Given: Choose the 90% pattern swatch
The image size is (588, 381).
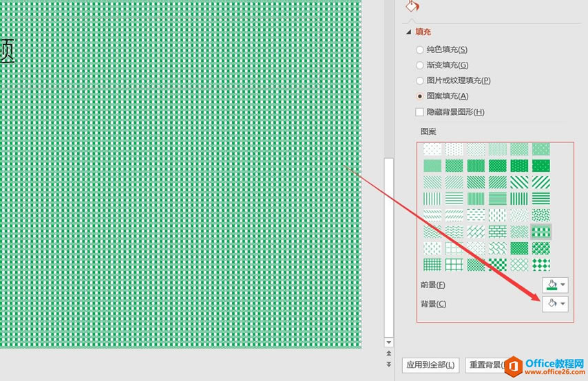Looking at the screenshot, I should pyautogui.click(x=541, y=166).
